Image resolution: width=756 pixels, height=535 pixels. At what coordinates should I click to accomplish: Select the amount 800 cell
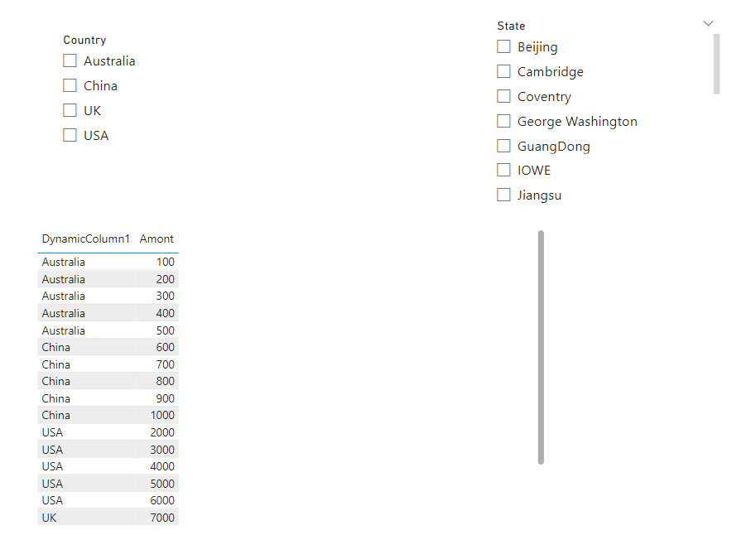(166, 381)
